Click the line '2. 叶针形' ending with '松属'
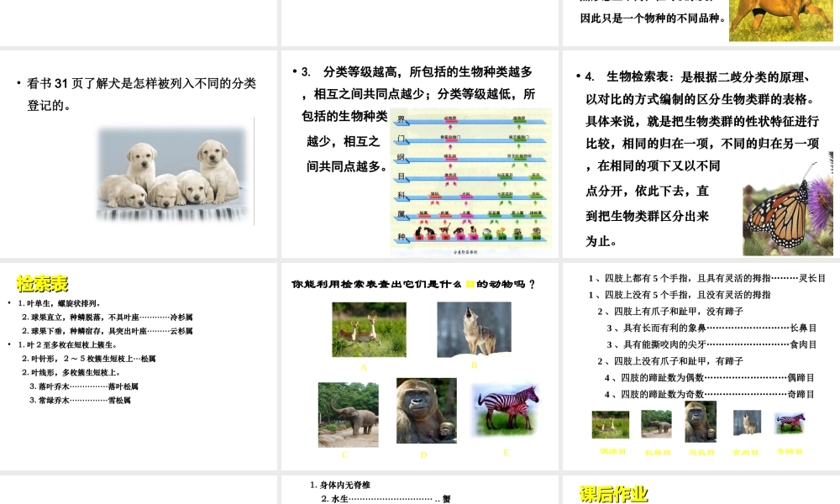The width and height of the screenshot is (840, 504). (x=88, y=359)
